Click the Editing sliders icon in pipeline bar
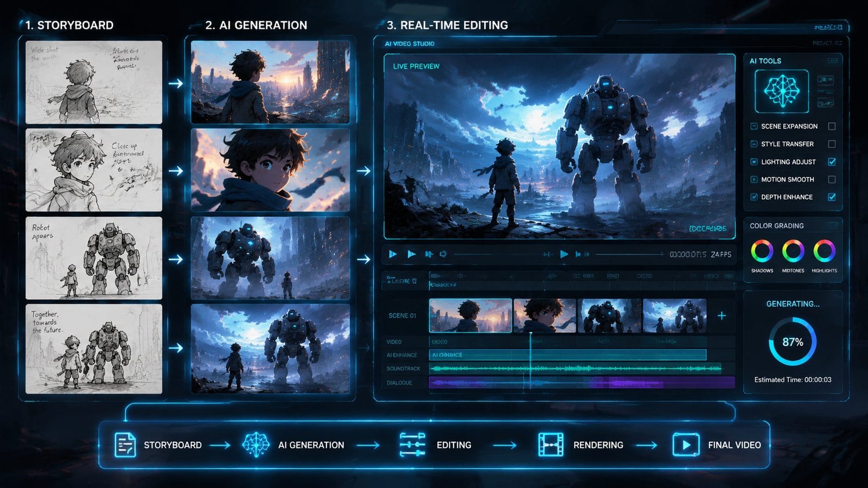The width and height of the screenshot is (868, 488). coord(412,445)
